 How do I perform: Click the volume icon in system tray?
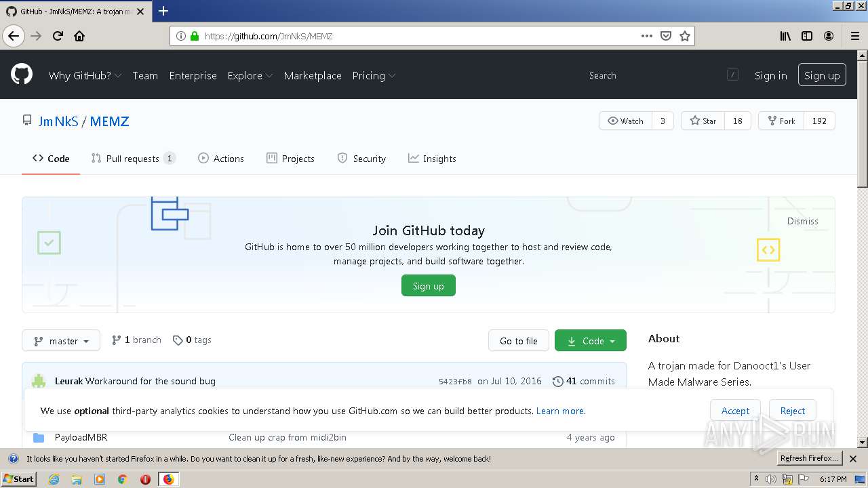click(771, 479)
